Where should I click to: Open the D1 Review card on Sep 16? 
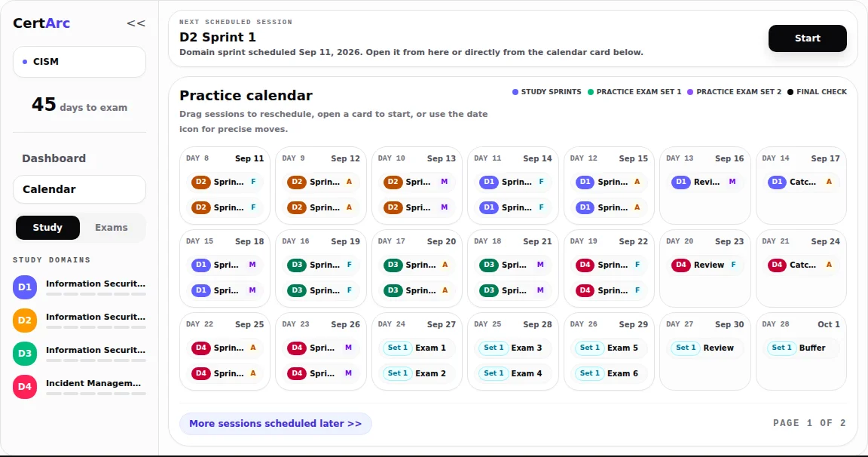[x=704, y=182]
